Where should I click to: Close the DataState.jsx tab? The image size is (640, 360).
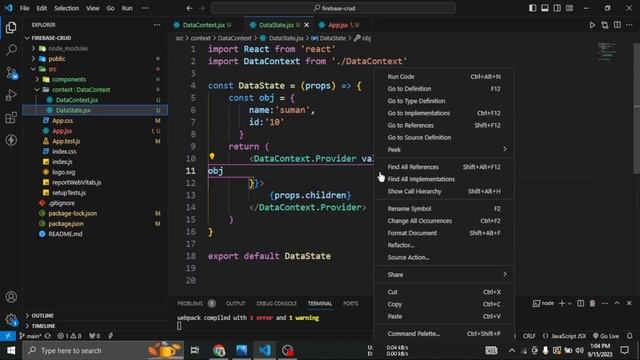pyautogui.click(x=307, y=25)
